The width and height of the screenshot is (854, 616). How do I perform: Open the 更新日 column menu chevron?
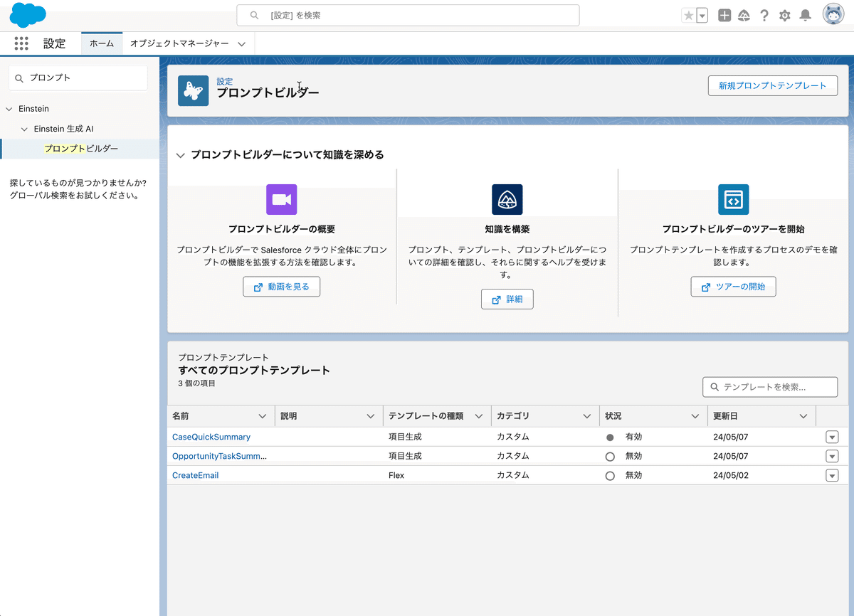pyautogui.click(x=803, y=416)
